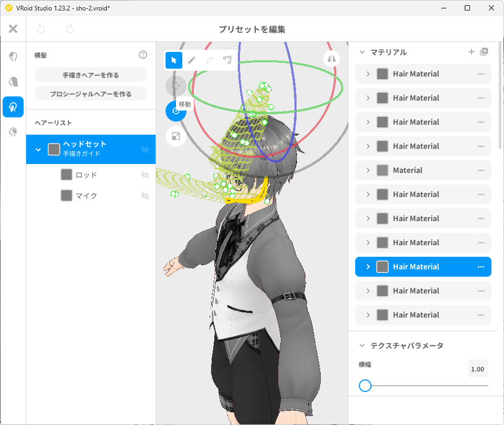504x425 pixels.
Task: Expand the selected blue Hair Material row
Action: pos(368,267)
